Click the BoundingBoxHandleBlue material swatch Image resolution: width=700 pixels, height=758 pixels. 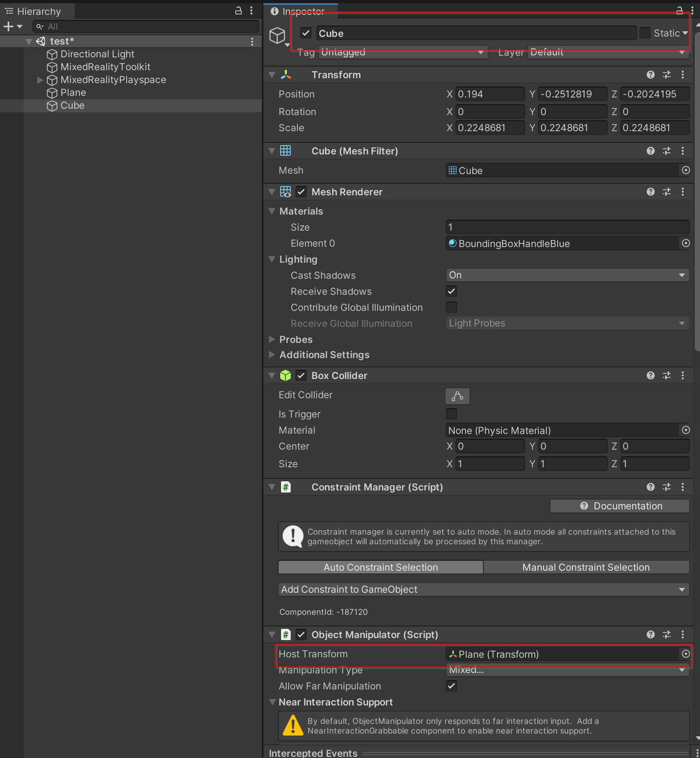pyautogui.click(x=453, y=243)
